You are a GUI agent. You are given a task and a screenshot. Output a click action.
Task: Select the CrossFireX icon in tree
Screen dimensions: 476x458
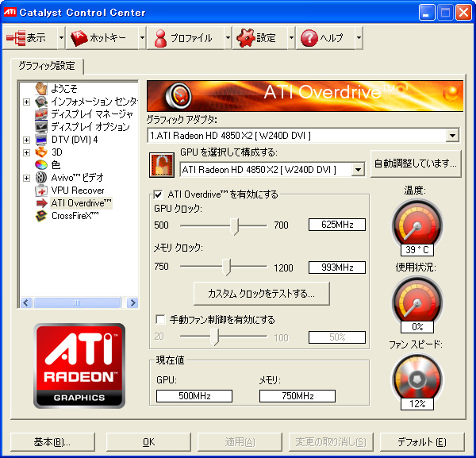tap(41, 216)
